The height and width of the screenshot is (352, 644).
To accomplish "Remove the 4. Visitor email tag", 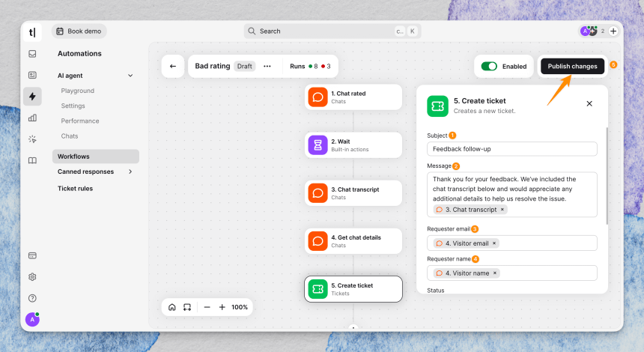I will click(494, 243).
